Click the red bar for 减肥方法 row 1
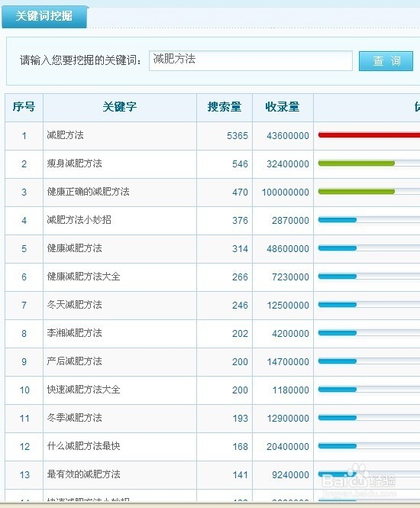This screenshot has width=420, height=508. pyautogui.click(x=369, y=134)
